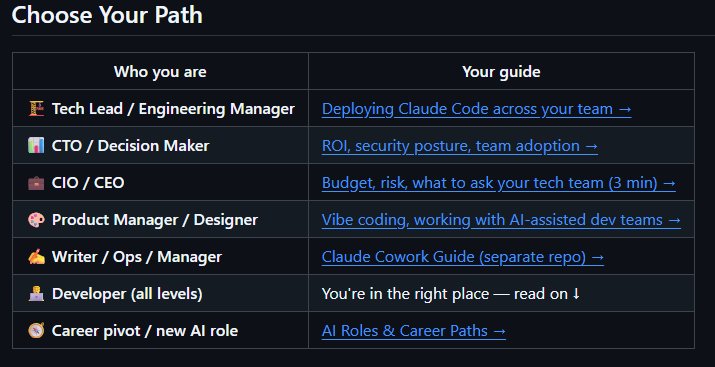
Task: Click the artist palette emoji icon
Action: 36,220
